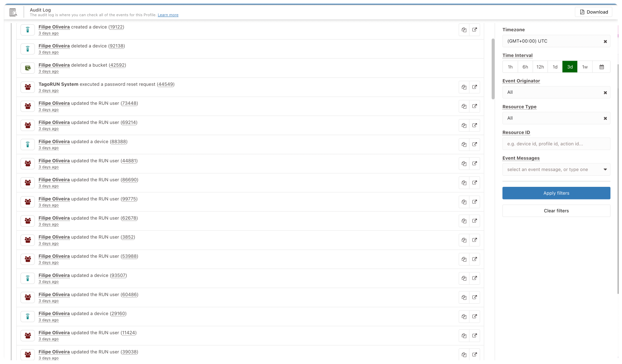Clear the Event Originator selection
Viewport: 622px width, 364px height.
[x=605, y=93]
